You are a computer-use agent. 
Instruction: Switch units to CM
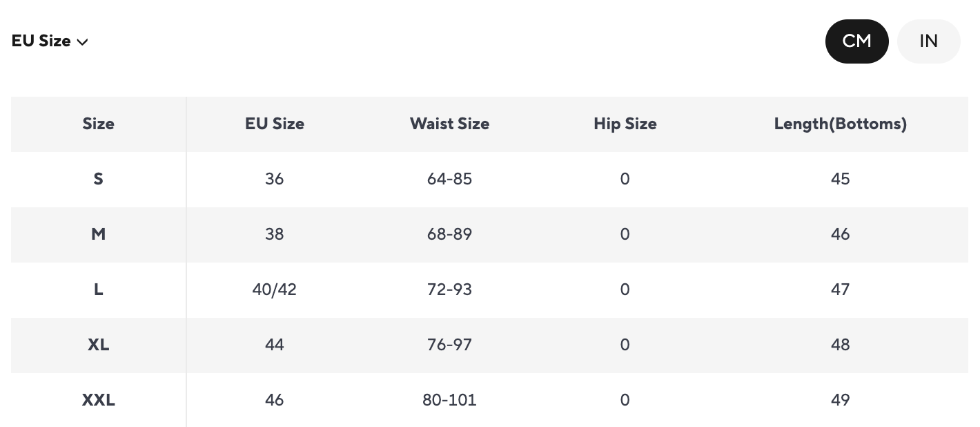coord(856,41)
